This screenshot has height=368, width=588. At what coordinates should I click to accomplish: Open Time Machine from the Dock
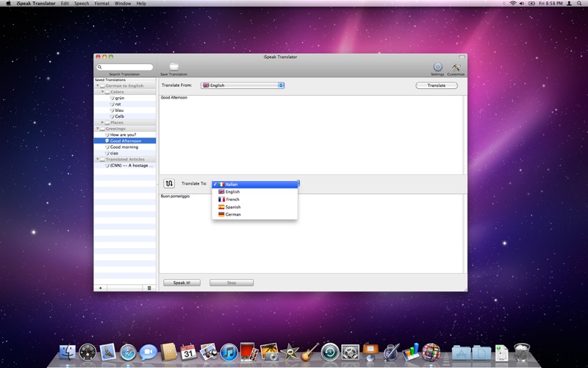coord(330,353)
